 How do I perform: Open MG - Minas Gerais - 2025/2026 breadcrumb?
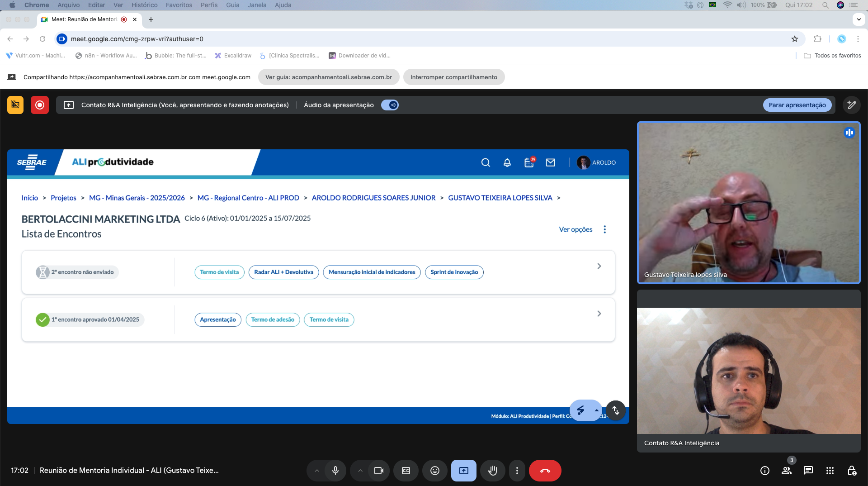pyautogui.click(x=137, y=198)
